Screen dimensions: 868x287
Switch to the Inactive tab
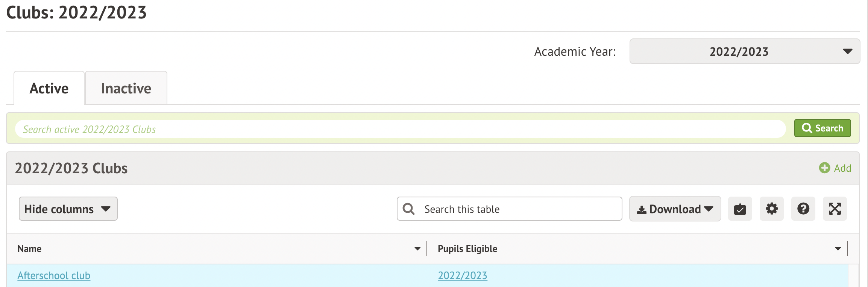tap(126, 88)
